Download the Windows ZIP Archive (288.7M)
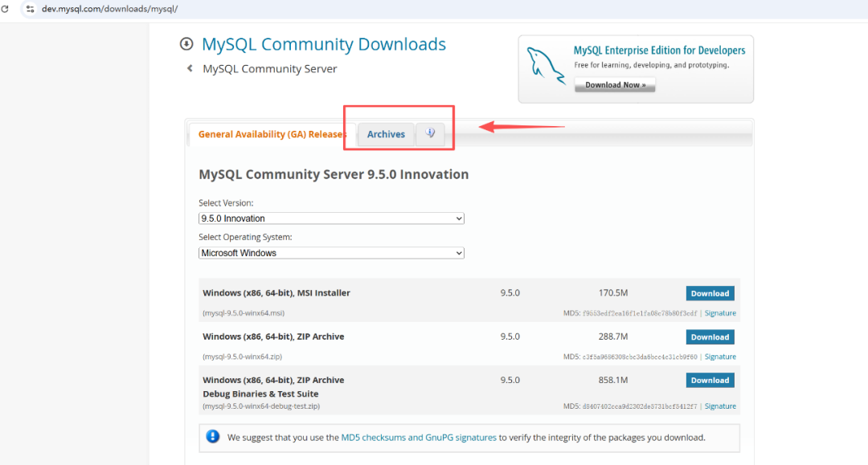 (x=710, y=337)
